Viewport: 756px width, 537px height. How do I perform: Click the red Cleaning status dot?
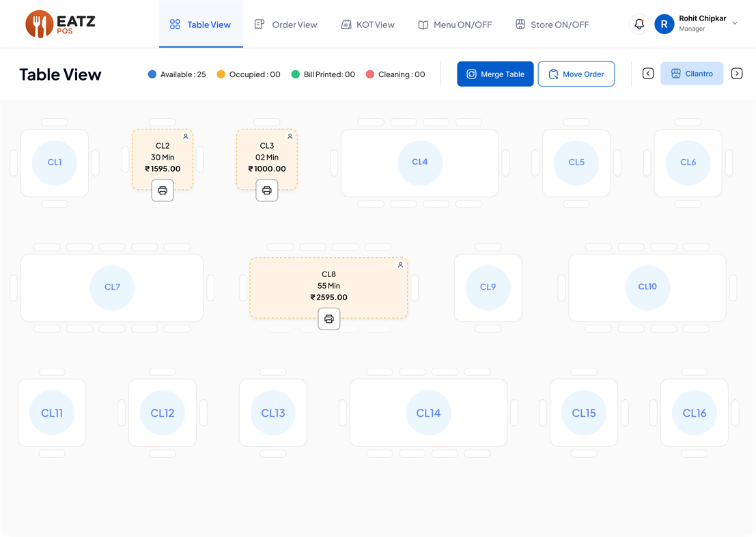point(369,74)
